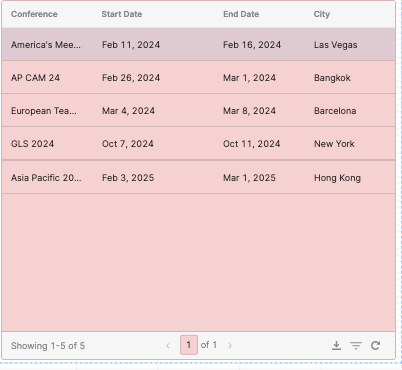Refresh the table data
Screen dimensions: 402x370
376,345
